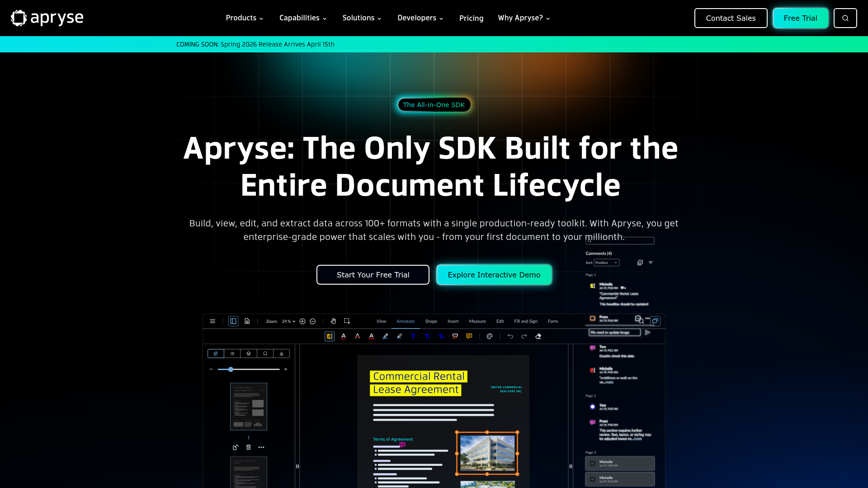Select the Pan tool in the viewer toolbar
The width and height of the screenshot is (868, 488).
(333, 321)
